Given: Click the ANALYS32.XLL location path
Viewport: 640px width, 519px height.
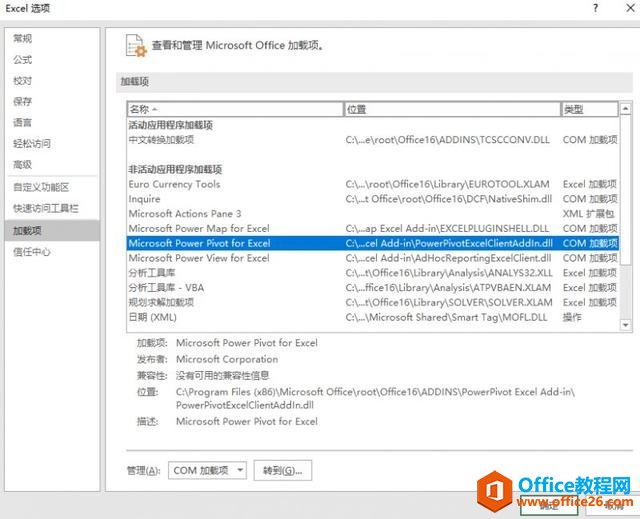Looking at the screenshot, I should [449, 273].
